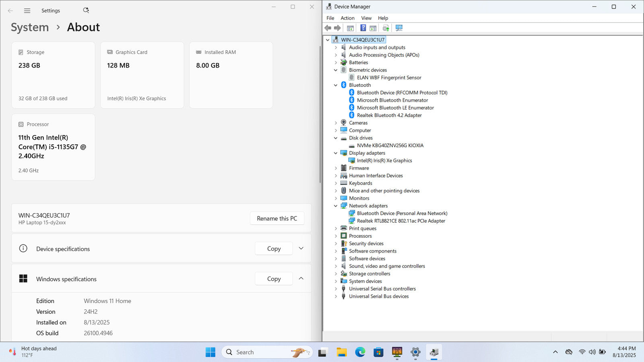This screenshot has width=644, height=362.
Task: Click the Settings search magnifier icon
Action: [x=86, y=10]
